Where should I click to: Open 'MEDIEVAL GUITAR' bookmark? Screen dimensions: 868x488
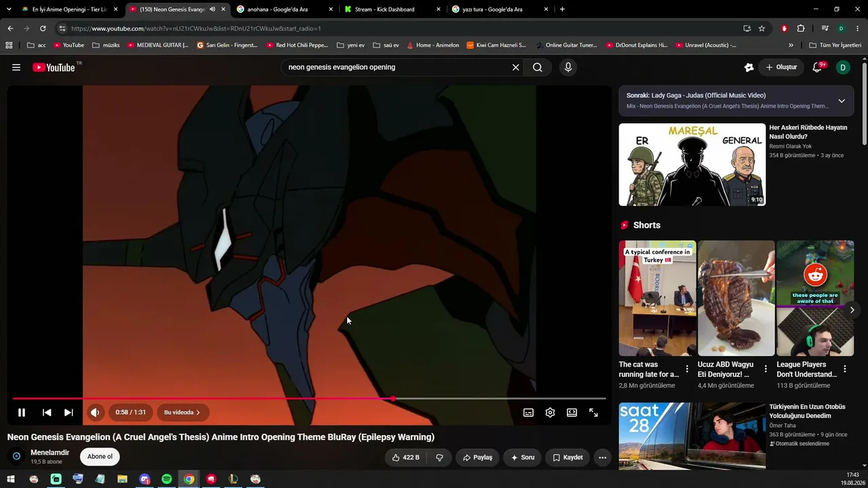(x=159, y=45)
